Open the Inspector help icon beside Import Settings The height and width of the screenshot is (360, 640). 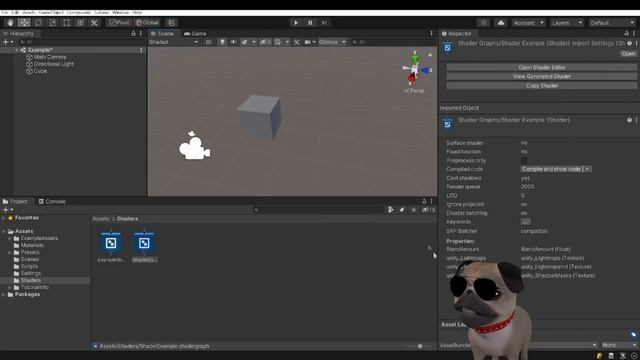pos(629,43)
